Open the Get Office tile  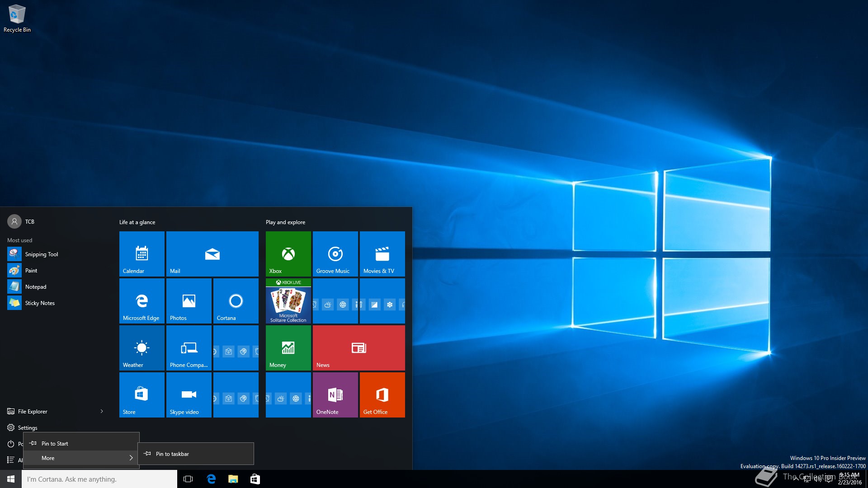click(x=382, y=394)
